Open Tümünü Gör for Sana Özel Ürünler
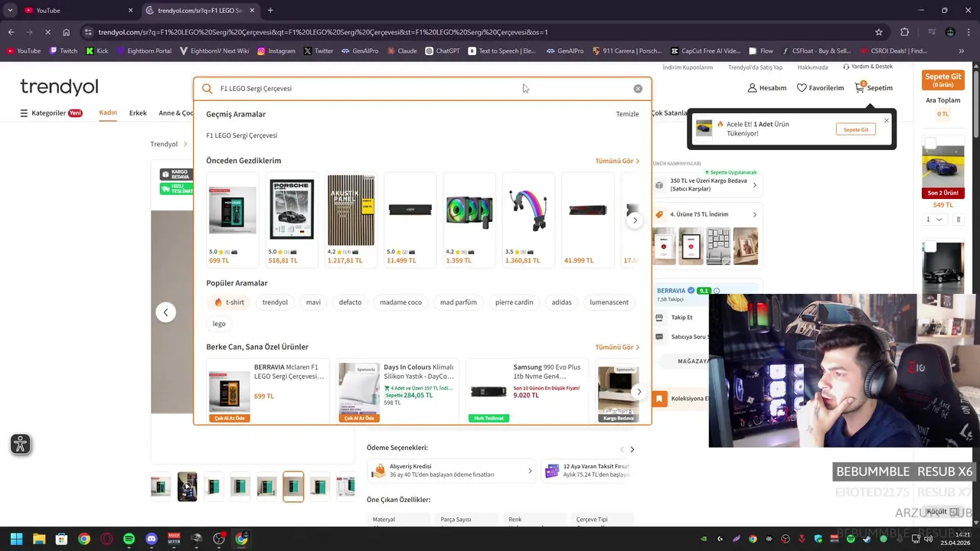The image size is (980, 551). tap(617, 347)
